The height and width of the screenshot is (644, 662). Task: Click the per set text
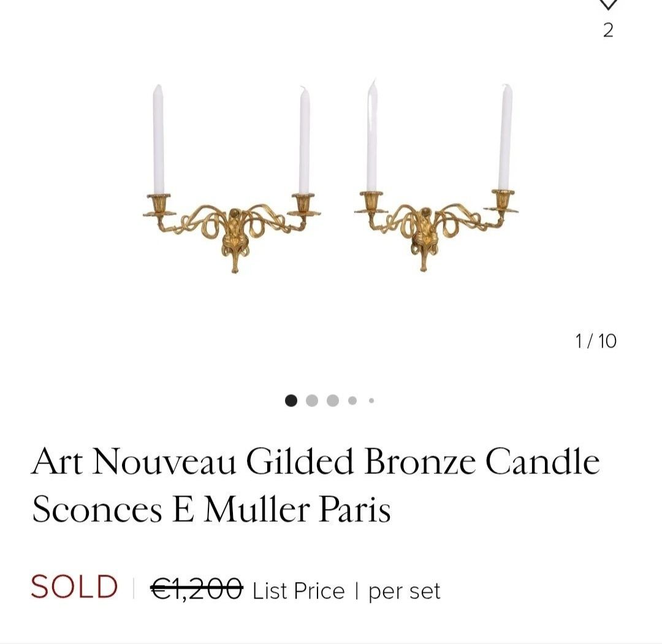(x=405, y=591)
